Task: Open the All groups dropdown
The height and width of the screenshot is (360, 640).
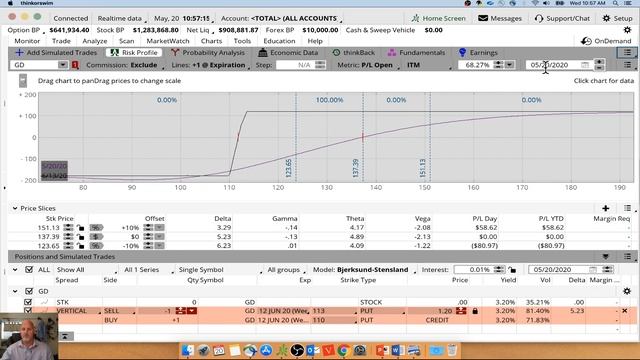Action: 286,269
